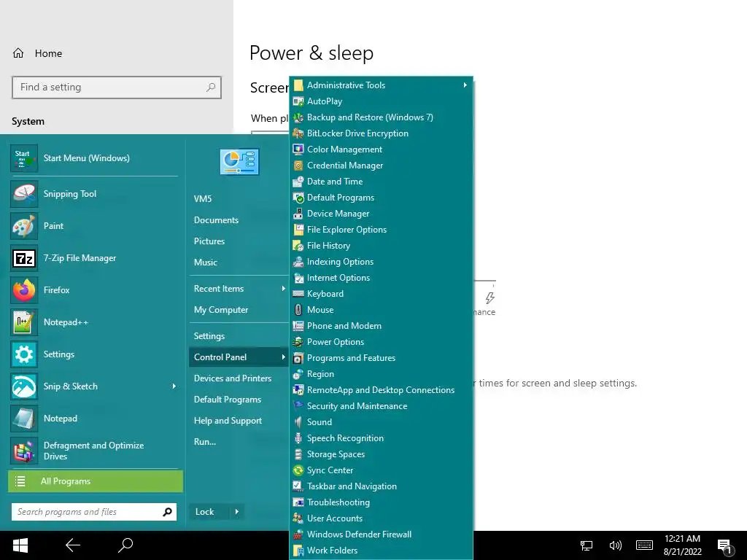Open Music folder entry

pyautogui.click(x=205, y=262)
